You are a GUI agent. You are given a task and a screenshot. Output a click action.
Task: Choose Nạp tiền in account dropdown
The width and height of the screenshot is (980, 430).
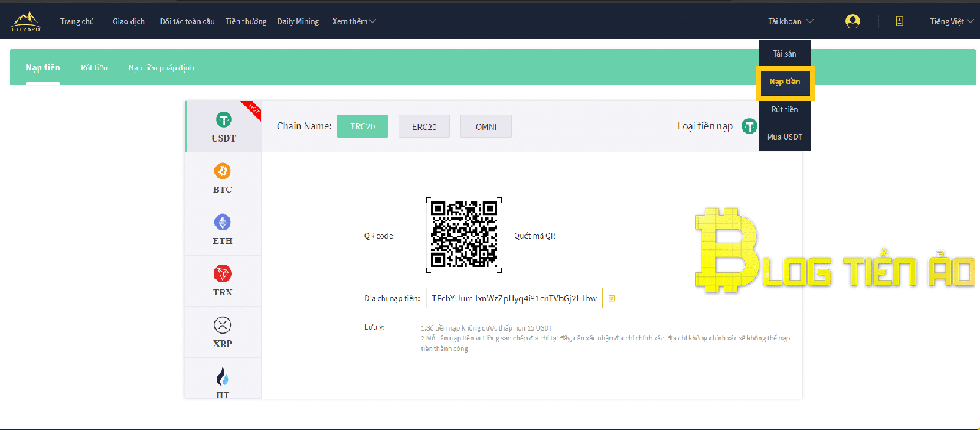[x=785, y=82]
